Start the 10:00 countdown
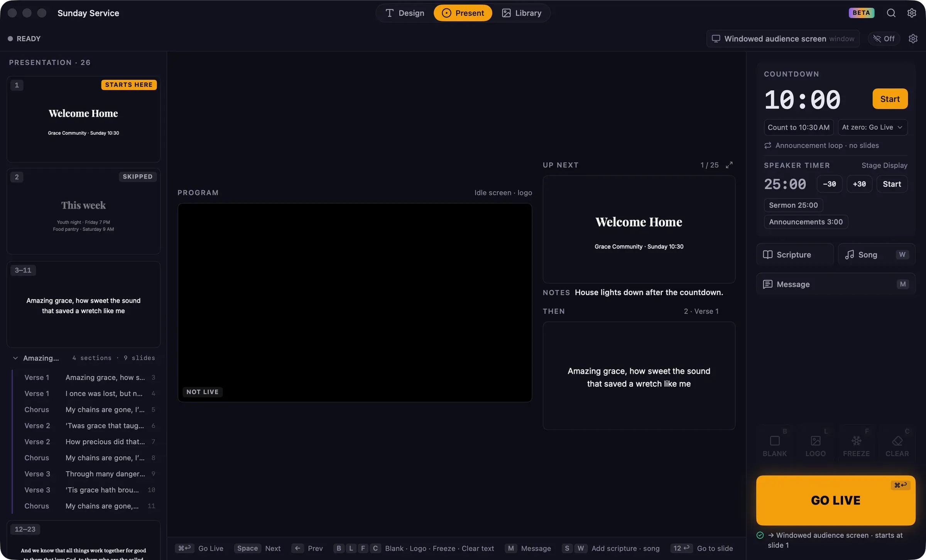 click(890, 99)
